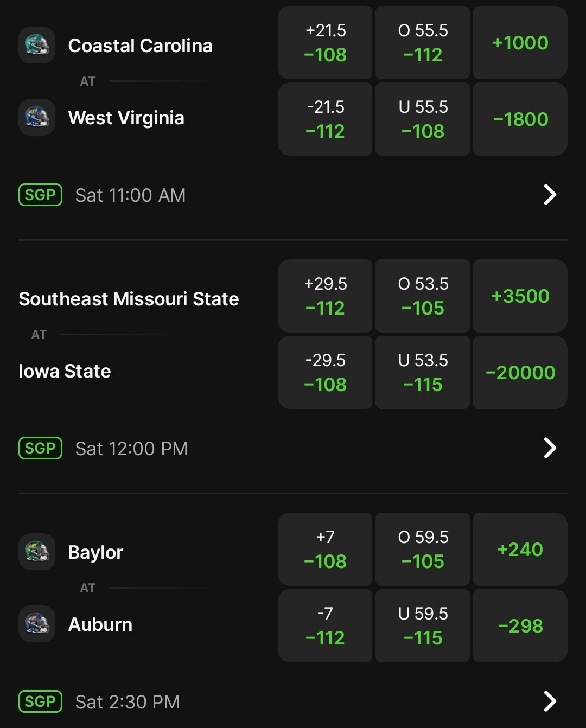This screenshot has height=728, width=586.
Task: Tap the SGP badge for Sat 2:30 PM
Action: pyautogui.click(x=41, y=701)
